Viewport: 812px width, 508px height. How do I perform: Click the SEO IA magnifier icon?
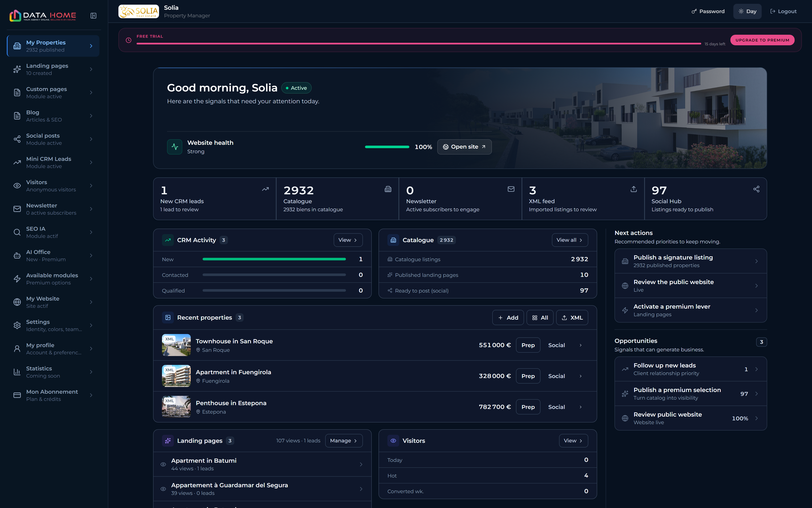click(x=17, y=232)
